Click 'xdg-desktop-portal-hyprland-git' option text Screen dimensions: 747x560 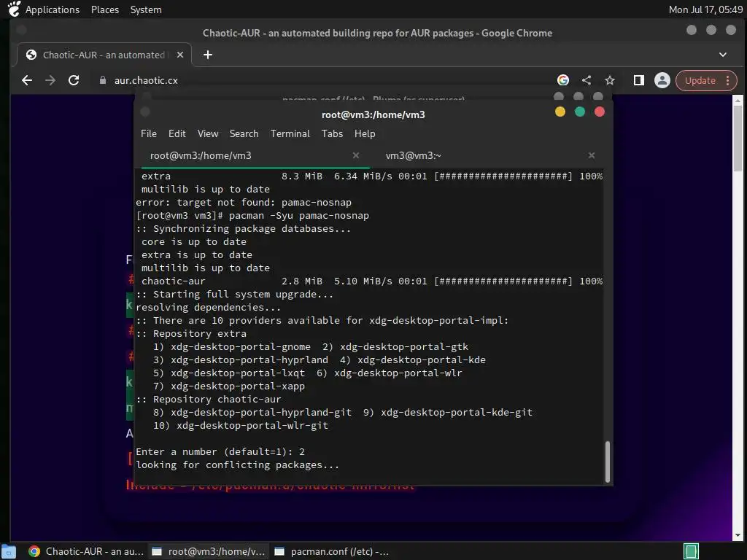(261, 413)
